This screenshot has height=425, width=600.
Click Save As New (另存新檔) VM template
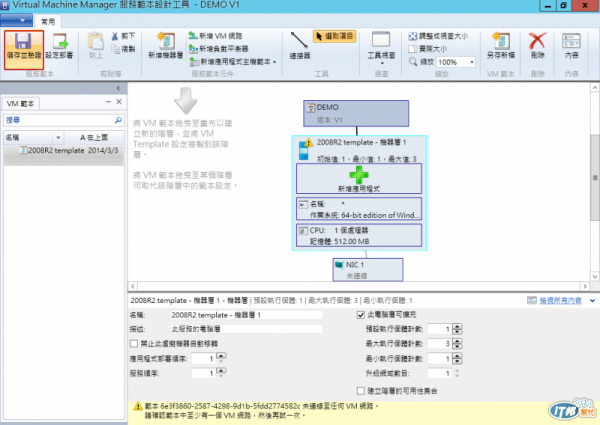(x=501, y=46)
